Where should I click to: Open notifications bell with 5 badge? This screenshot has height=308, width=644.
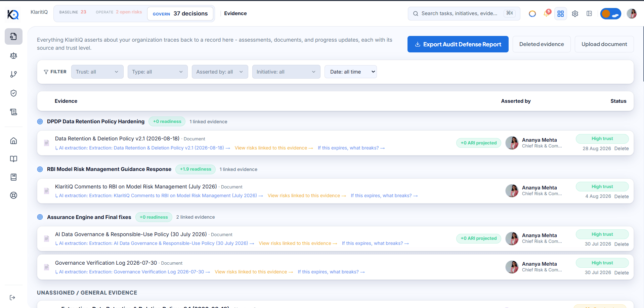coord(547,13)
